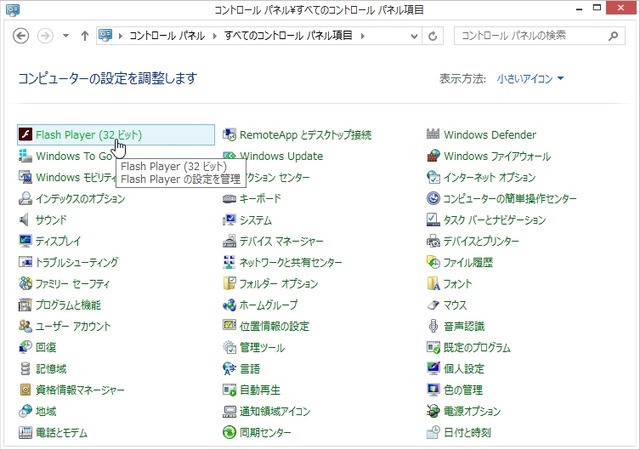Viewport: 640px width, 450px height.
Task: Open デバイスとプリンター link
Action: (x=481, y=241)
